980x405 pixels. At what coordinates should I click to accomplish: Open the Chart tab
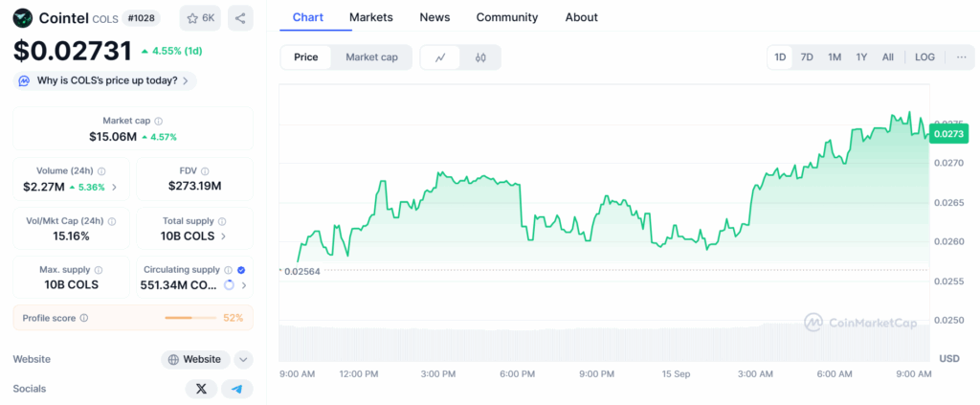pyautogui.click(x=307, y=17)
